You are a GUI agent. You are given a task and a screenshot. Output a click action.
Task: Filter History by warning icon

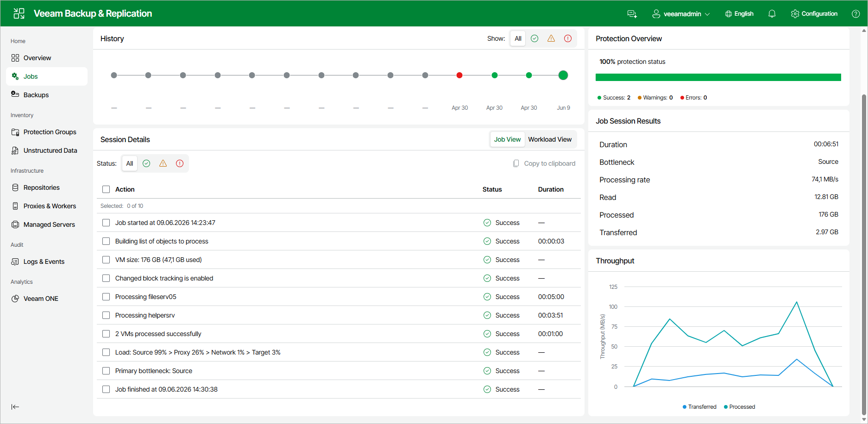pos(551,38)
